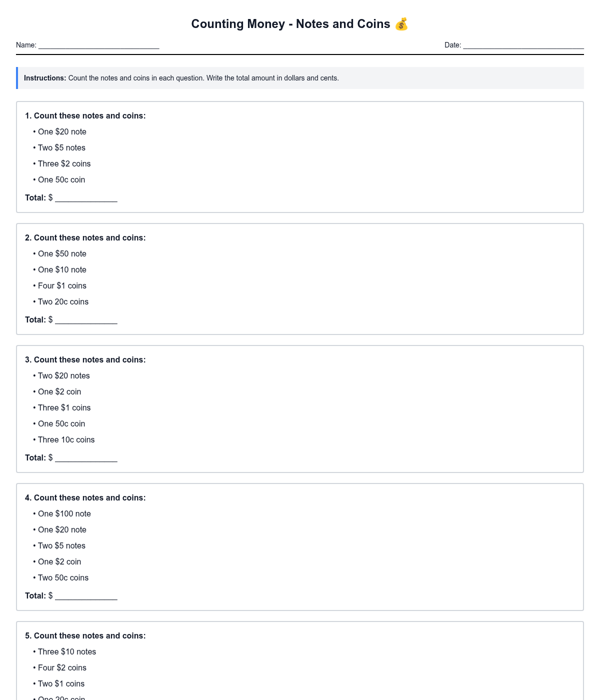
Task: Click "Three $10 notes" in question 5
Action: tap(67, 652)
